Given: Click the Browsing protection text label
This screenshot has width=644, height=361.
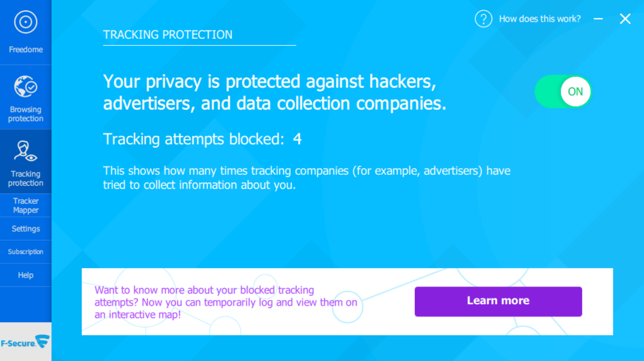Looking at the screenshot, I should pyautogui.click(x=26, y=114).
